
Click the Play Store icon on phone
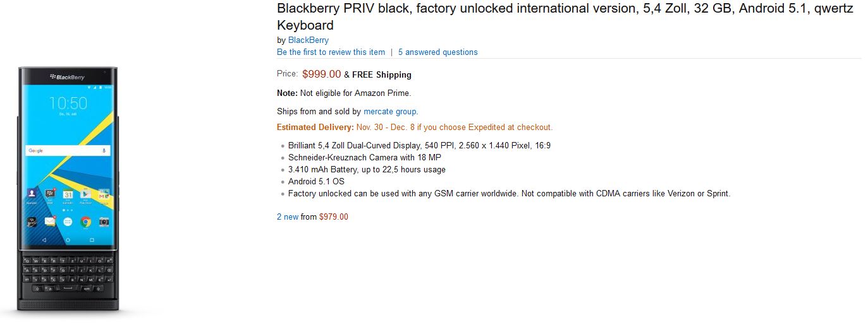point(85,194)
